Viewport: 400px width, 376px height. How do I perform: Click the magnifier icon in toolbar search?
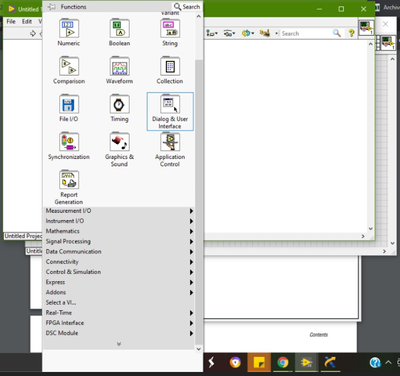337,33
